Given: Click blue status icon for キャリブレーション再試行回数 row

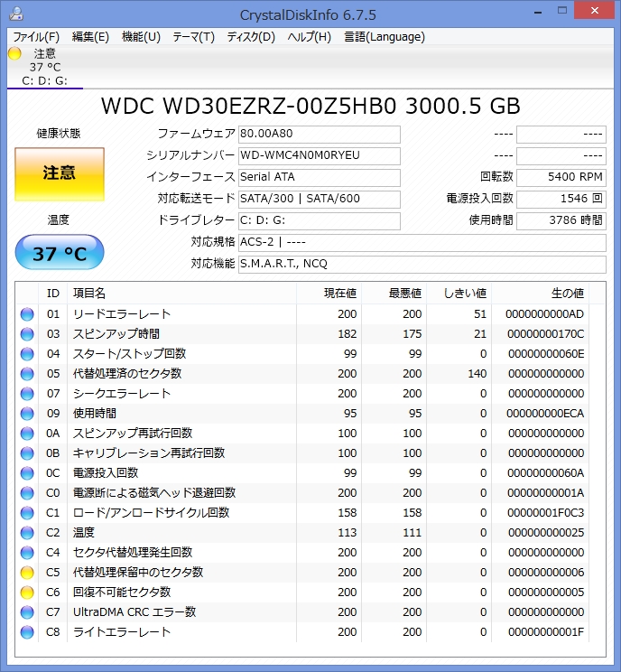Looking at the screenshot, I should tap(27, 453).
